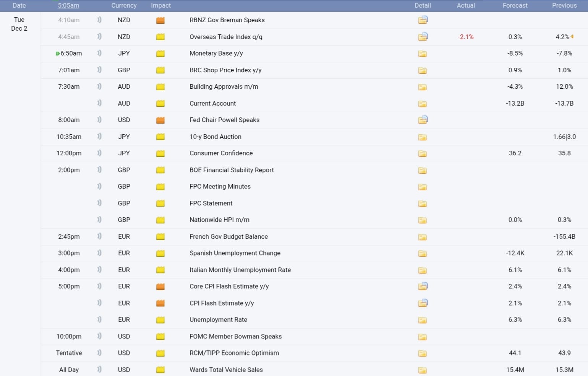This screenshot has height=376, width=588.
Task: Toggle alert bell for Monetary Base y/y
Action: [99, 53]
